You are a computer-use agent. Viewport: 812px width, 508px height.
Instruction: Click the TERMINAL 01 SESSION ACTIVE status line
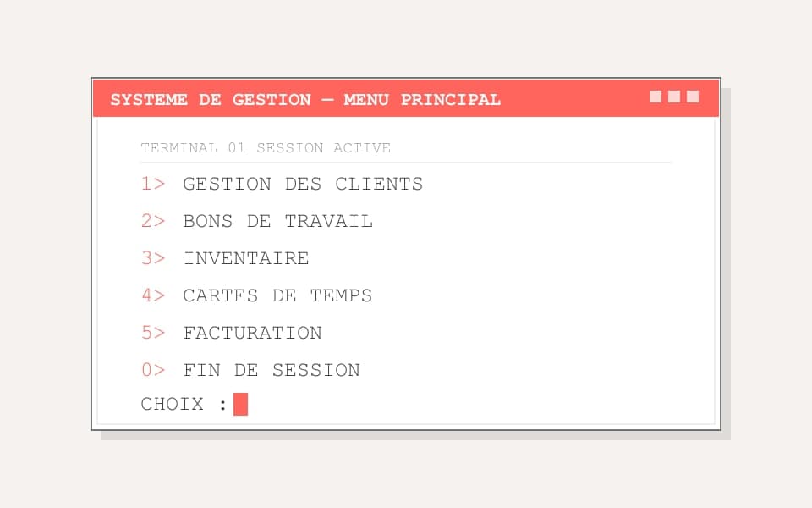click(266, 147)
